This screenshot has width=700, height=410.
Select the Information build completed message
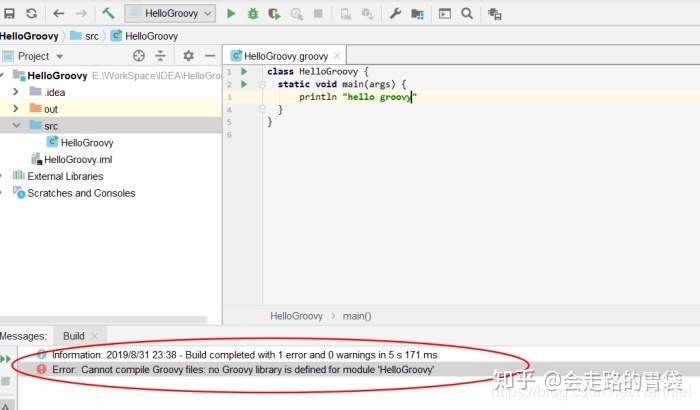(245, 355)
